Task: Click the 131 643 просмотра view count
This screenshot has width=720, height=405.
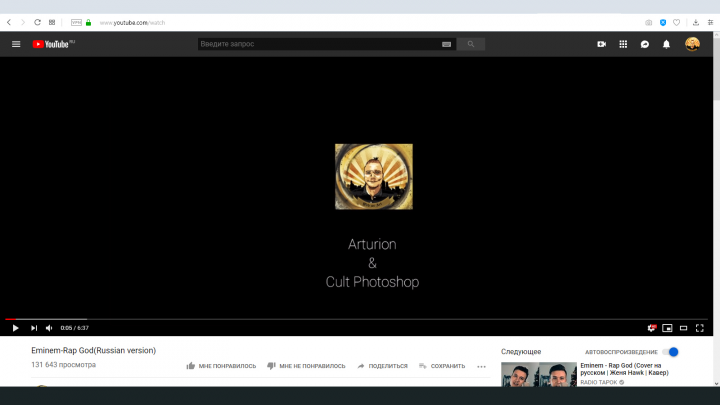Action: coord(63,365)
